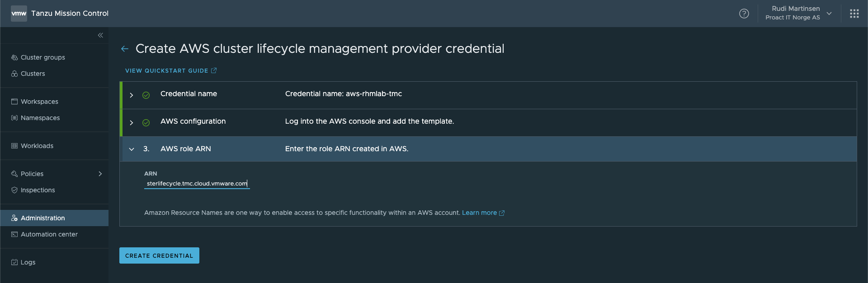The image size is (868, 283).
Task: Click the 'AWS configuration' step title
Action: tap(193, 121)
